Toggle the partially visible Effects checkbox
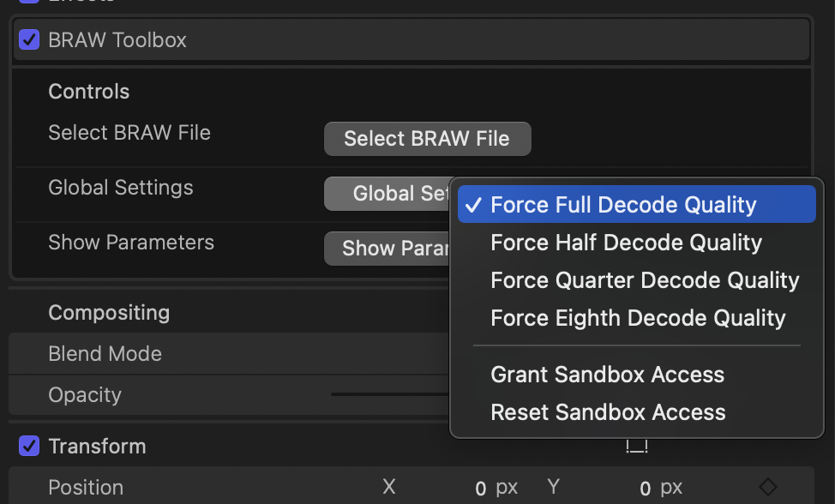The height and width of the screenshot is (504, 835). tap(29, 2)
